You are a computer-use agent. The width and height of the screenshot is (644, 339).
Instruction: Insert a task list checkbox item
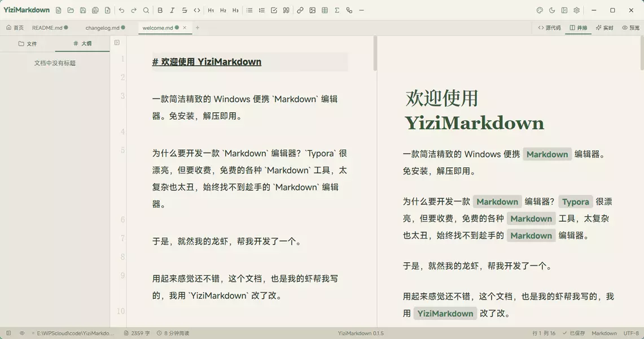pyautogui.click(x=274, y=10)
